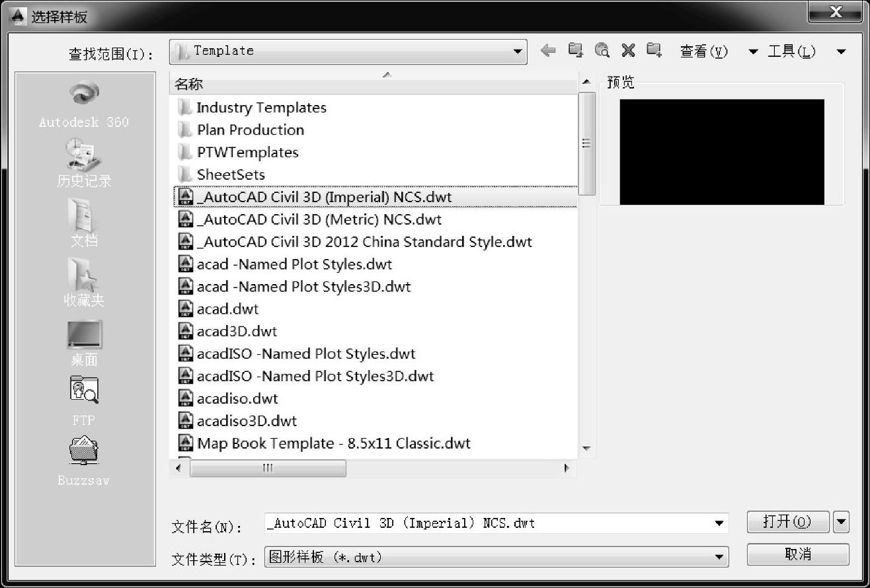The image size is (870, 588).
Task: Select the acad3D.dwt template
Action: coord(227,332)
